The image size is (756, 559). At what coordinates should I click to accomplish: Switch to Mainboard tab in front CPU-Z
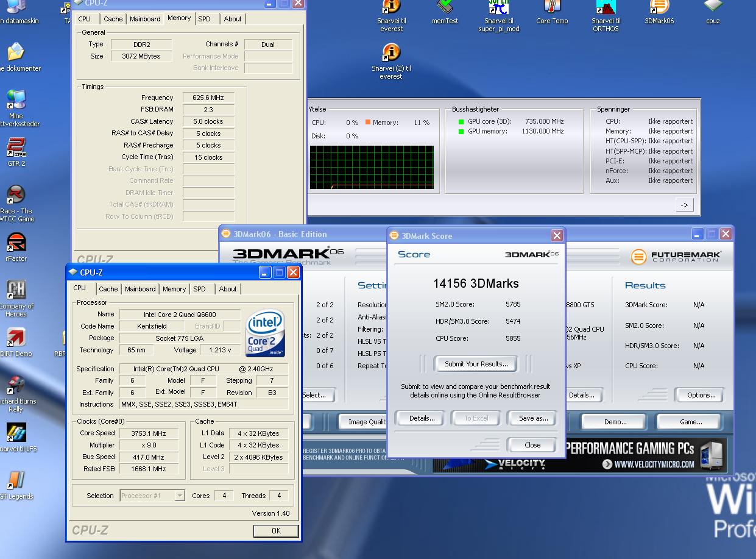pyautogui.click(x=140, y=289)
